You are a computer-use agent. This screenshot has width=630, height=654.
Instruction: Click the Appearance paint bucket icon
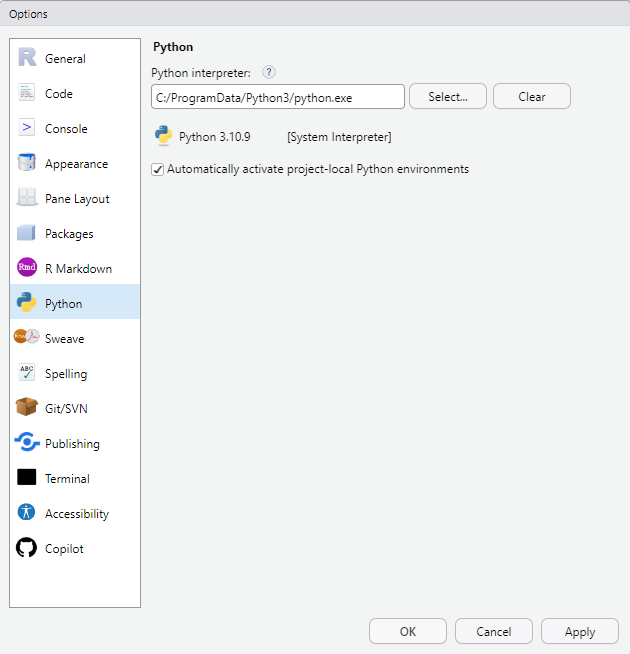(x=27, y=163)
